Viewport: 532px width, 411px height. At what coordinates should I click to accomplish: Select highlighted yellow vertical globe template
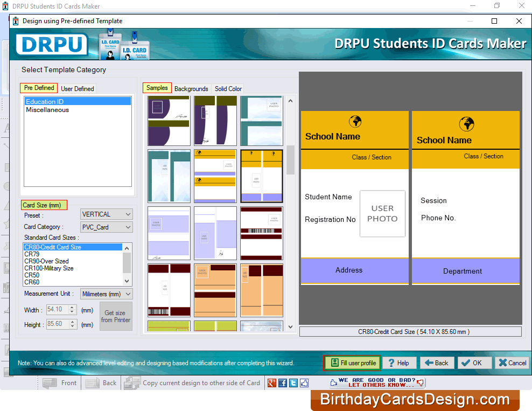coord(262,176)
